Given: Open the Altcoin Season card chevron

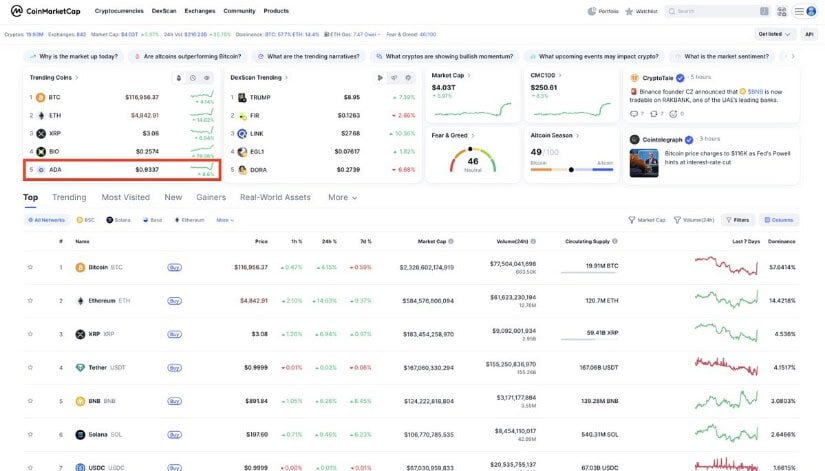Looking at the screenshot, I should (x=578, y=136).
